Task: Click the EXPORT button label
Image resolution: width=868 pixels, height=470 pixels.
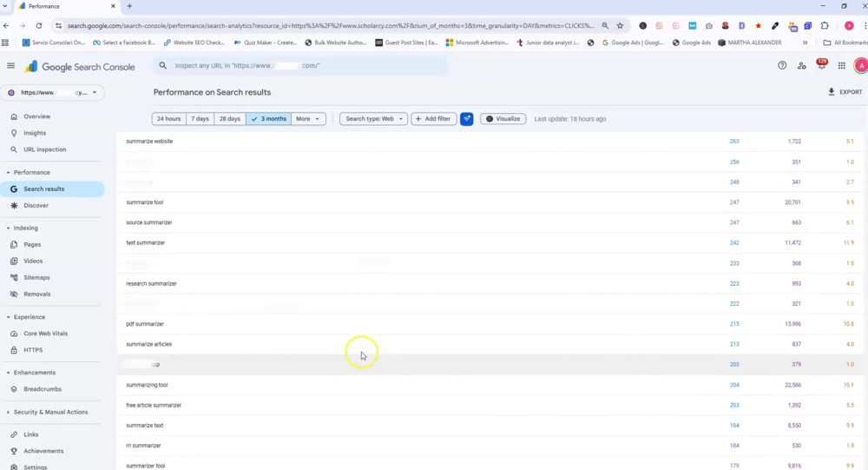Action: pyautogui.click(x=851, y=92)
